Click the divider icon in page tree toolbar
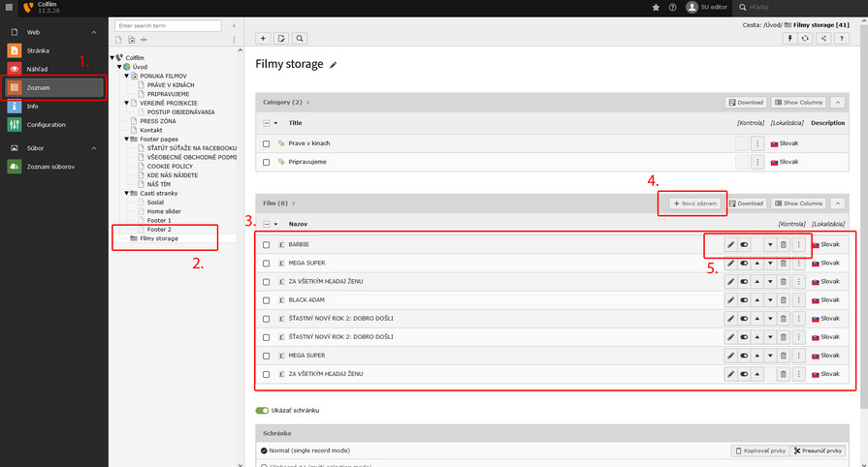 point(144,40)
